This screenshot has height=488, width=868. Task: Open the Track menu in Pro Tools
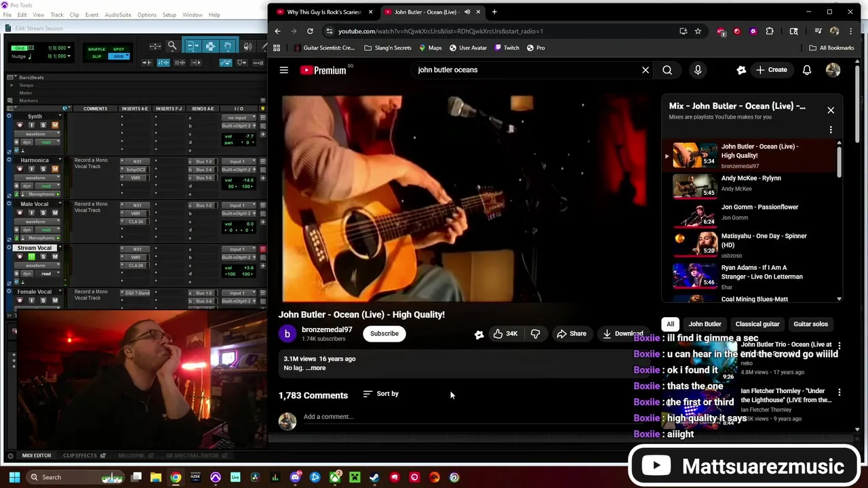(57, 15)
